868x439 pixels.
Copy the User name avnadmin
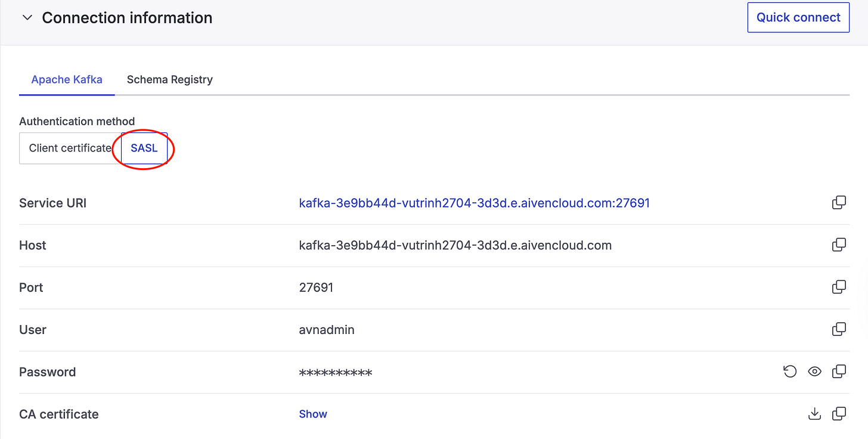pos(839,329)
